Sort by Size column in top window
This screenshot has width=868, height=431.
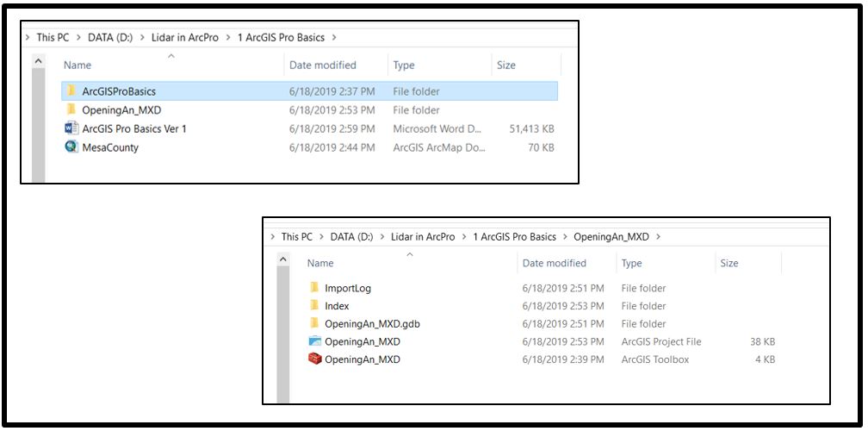506,66
